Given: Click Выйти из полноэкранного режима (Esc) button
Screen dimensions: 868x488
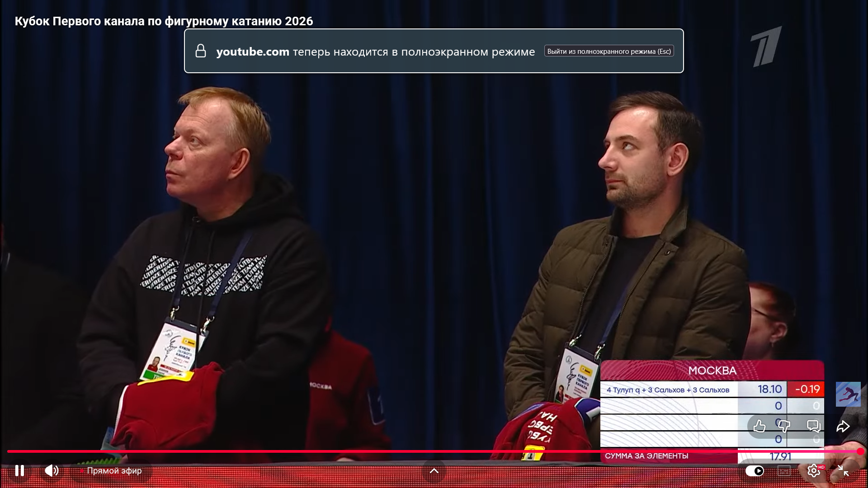Looking at the screenshot, I should pos(609,51).
